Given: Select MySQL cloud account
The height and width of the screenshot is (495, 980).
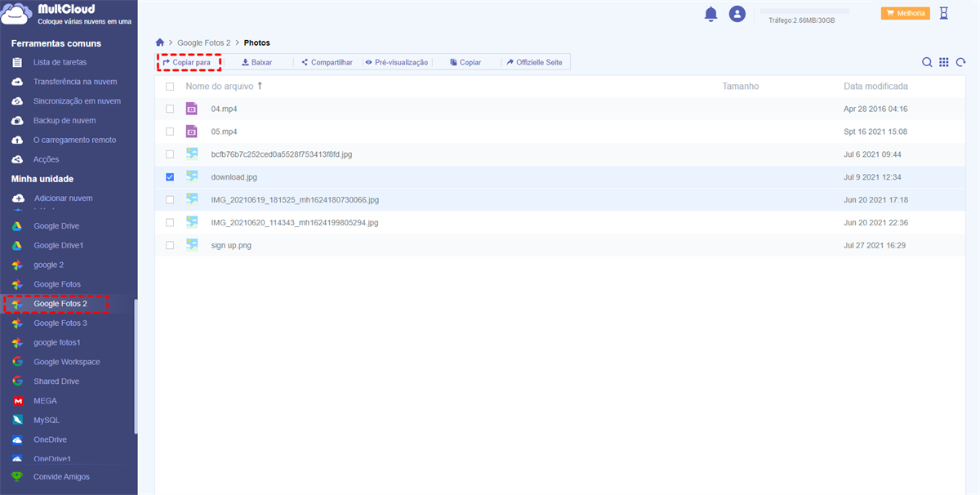Looking at the screenshot, I should pos(46,420).
